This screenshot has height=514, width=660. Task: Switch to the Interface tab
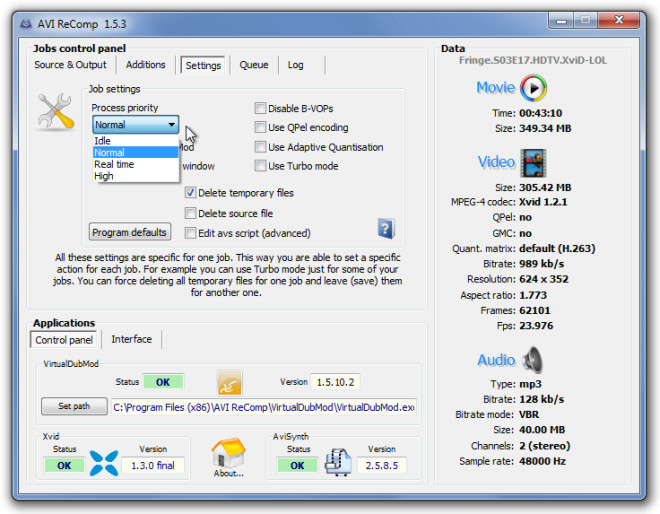pos(131,339)
